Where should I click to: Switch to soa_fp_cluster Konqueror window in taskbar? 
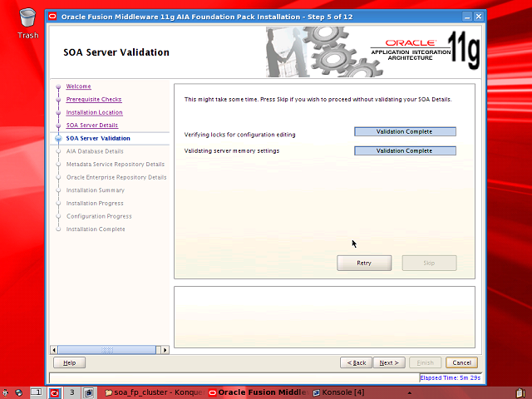(155, 392)
